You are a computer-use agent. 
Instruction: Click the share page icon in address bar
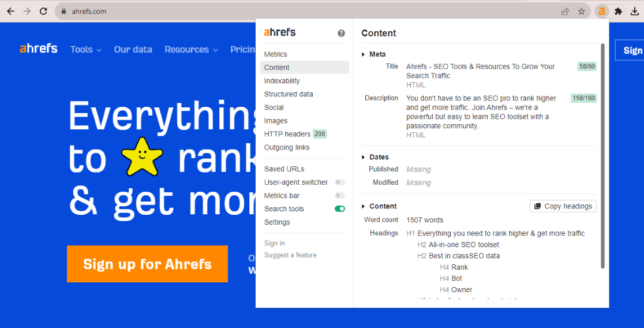coord(565,12)
